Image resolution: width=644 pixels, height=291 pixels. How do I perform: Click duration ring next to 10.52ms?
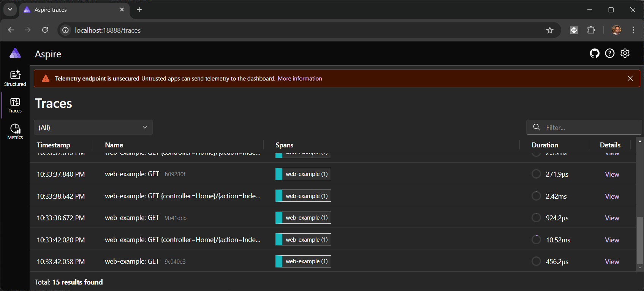[536, 240]
